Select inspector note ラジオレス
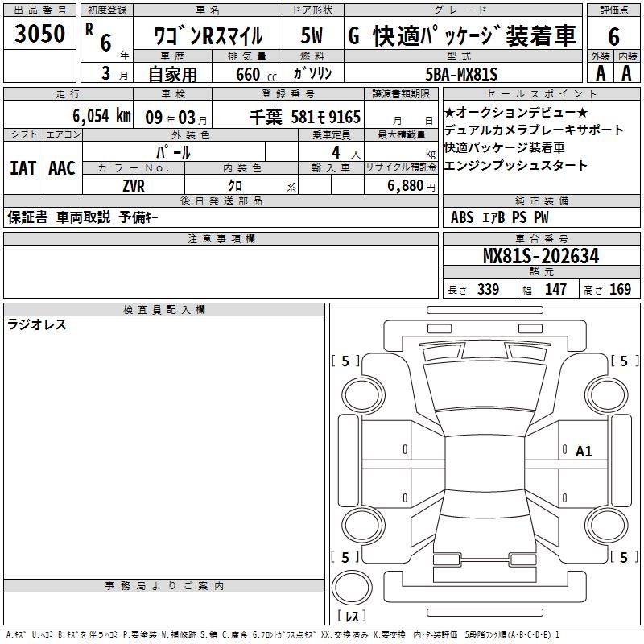The image size is (644, 644). tap(37, 324)
